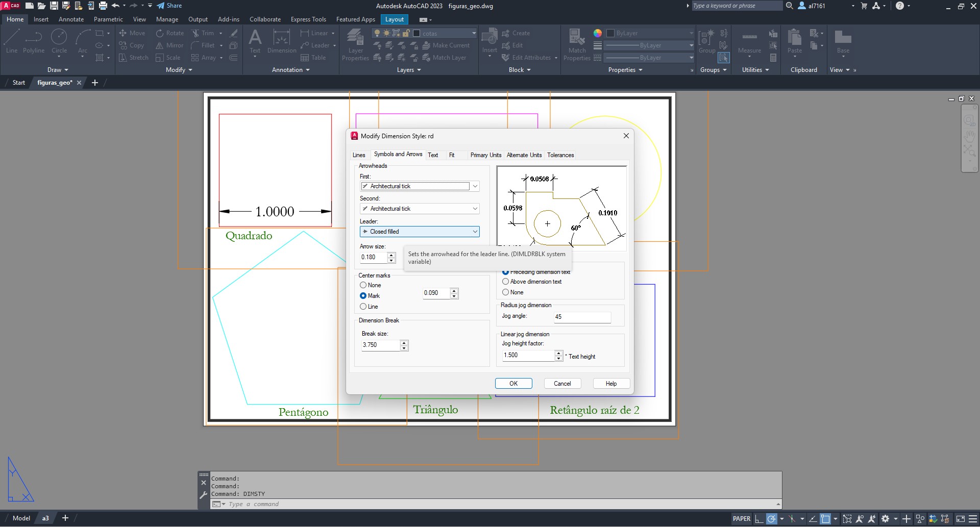980x527 pixels.
Task: Choose the Line center marks option
Action: coord(363,307)
